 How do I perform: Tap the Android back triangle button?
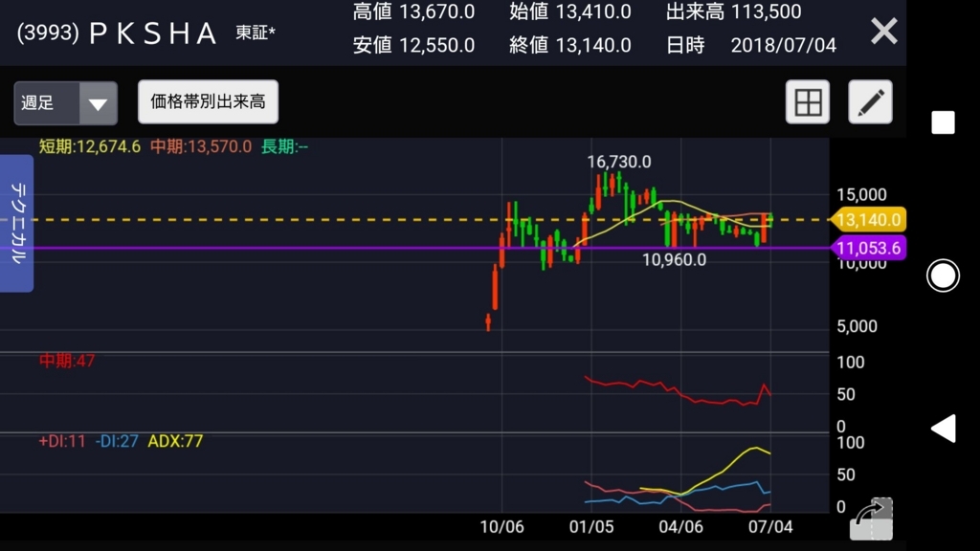(x=943, y=429)
